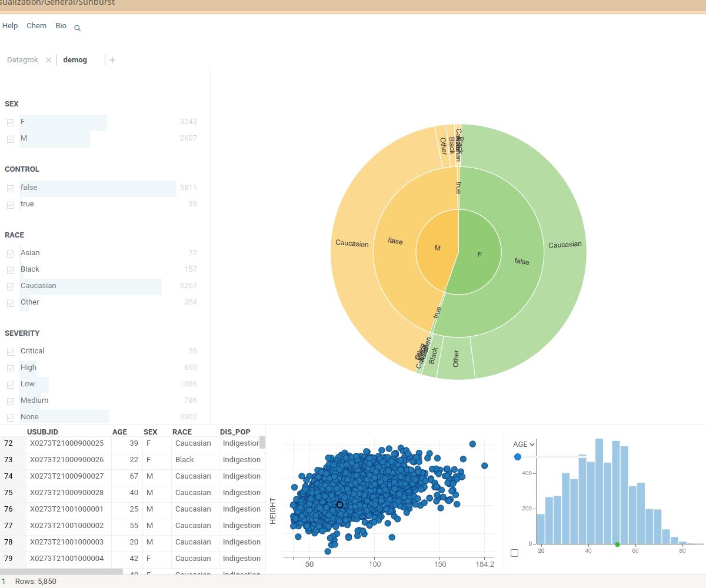The width and height of the screenshot is (706, 588).
Task: Uncheck the F sex filter checkbox
Action: click(11, 123)
